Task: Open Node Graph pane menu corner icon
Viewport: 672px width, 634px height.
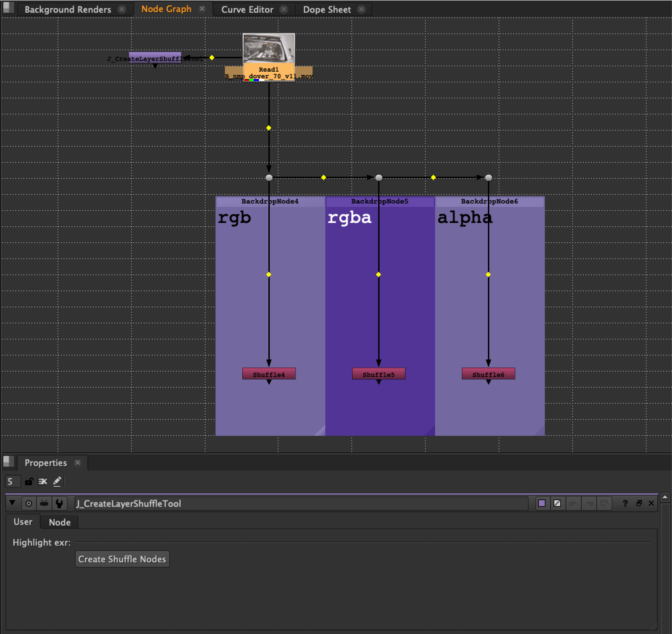Action: tap(8, 7)
